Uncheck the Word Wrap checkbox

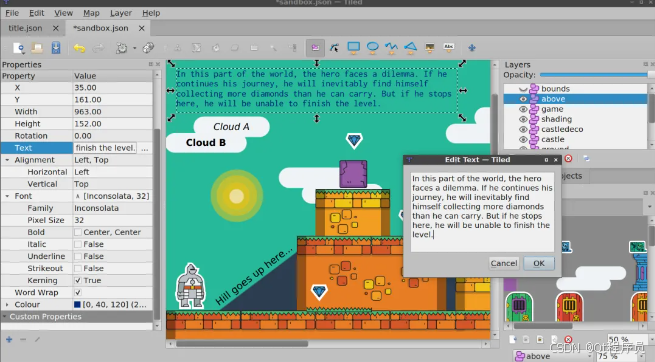pos(78,293)
